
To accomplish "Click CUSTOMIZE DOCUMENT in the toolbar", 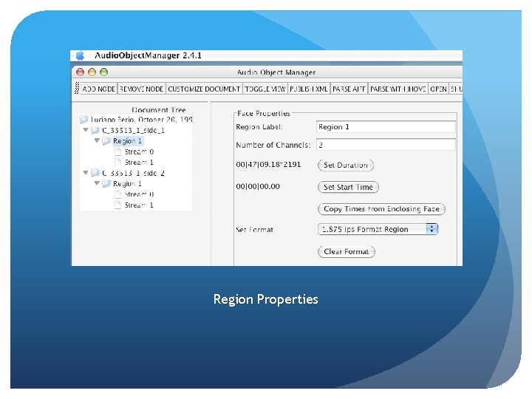I will (x=204, y=89).
